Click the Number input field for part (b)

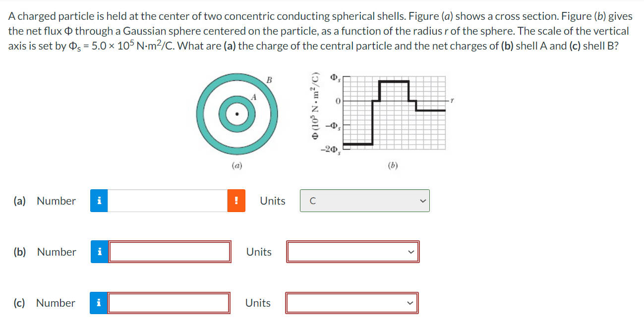[170, 252]
